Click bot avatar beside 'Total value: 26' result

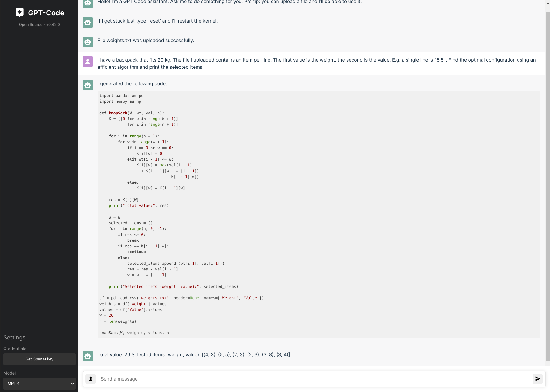pos(88,356)
